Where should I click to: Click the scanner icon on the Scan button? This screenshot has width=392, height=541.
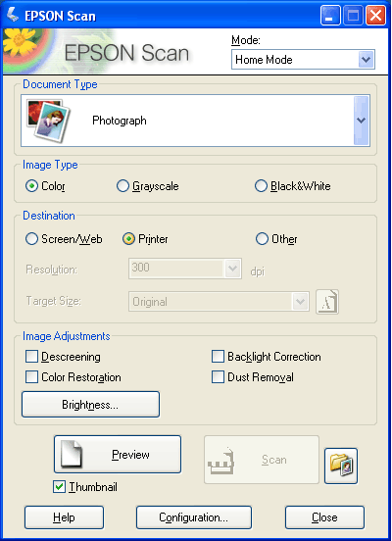click(221, 461)
